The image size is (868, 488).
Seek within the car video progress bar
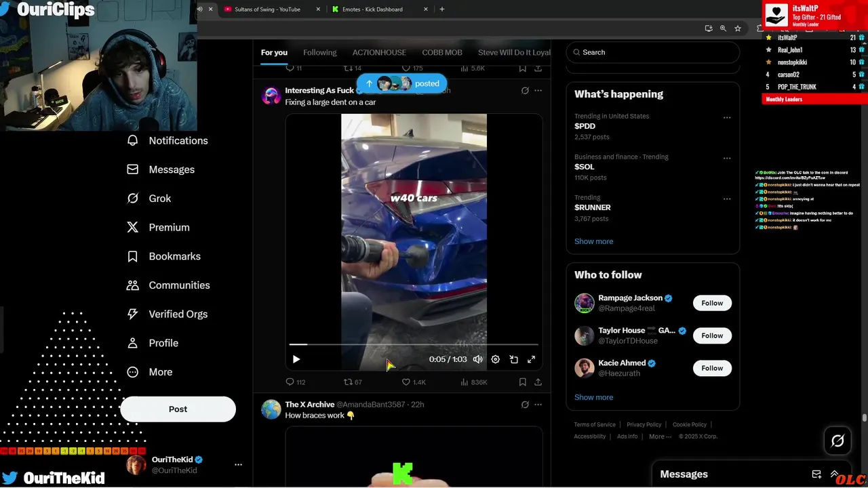[x=414, y=344]
